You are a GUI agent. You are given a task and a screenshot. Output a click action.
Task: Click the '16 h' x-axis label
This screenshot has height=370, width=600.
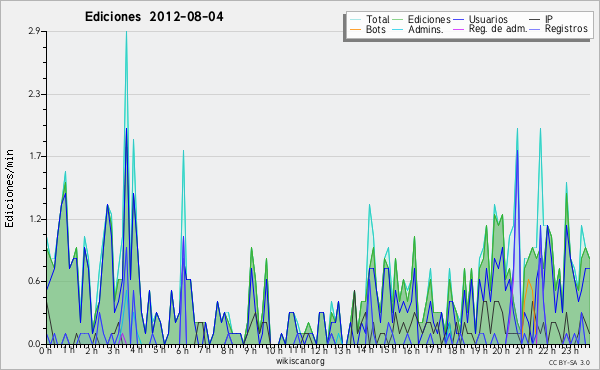410,351
